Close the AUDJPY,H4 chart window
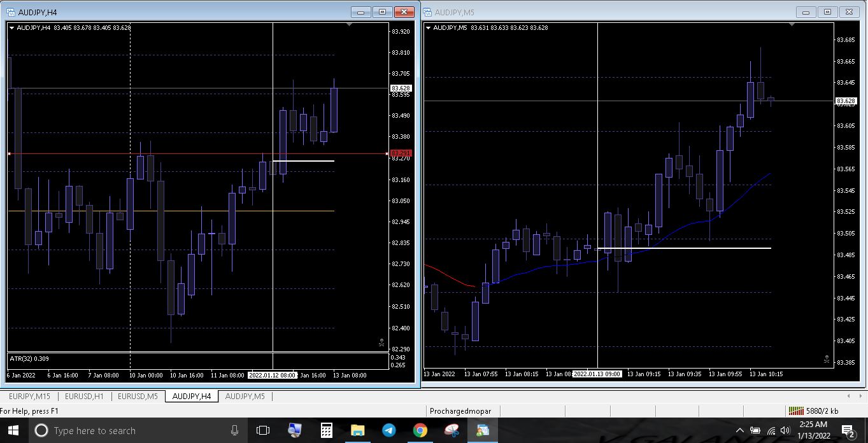Image resolution: width=868 pixels, height=443 pixels. point(404,12)
